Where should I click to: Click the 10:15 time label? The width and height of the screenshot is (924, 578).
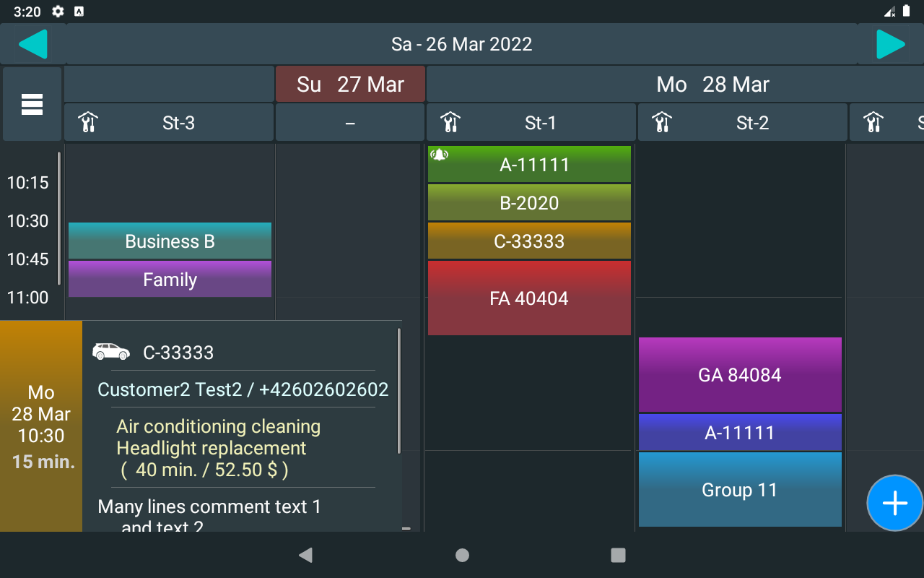28,183
